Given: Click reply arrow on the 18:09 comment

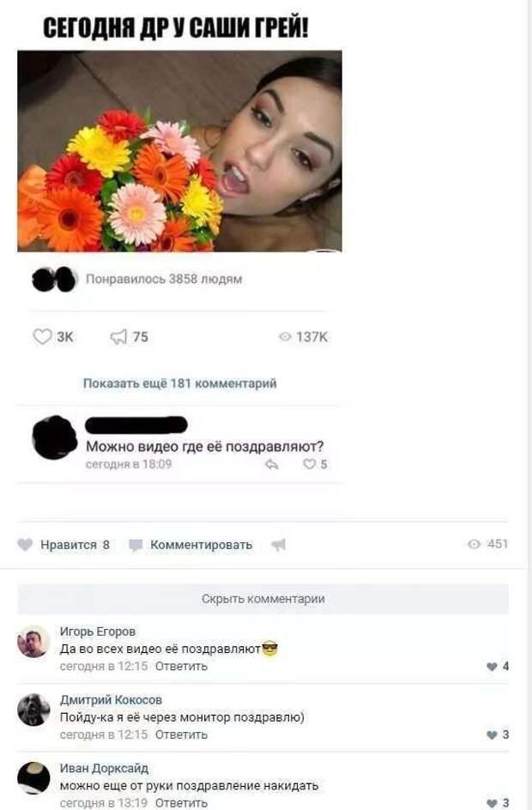Looking at the screenshot, I should point(272,464).
